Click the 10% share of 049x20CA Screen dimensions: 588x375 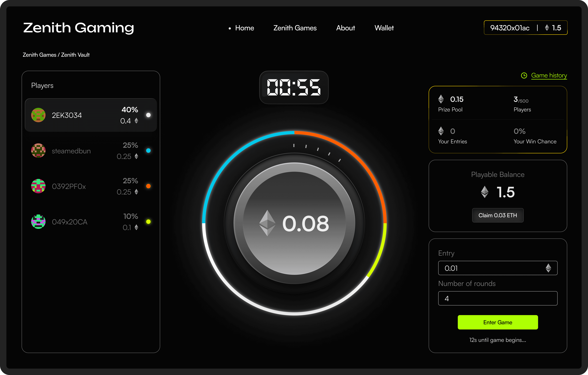[x=131, y=216]
